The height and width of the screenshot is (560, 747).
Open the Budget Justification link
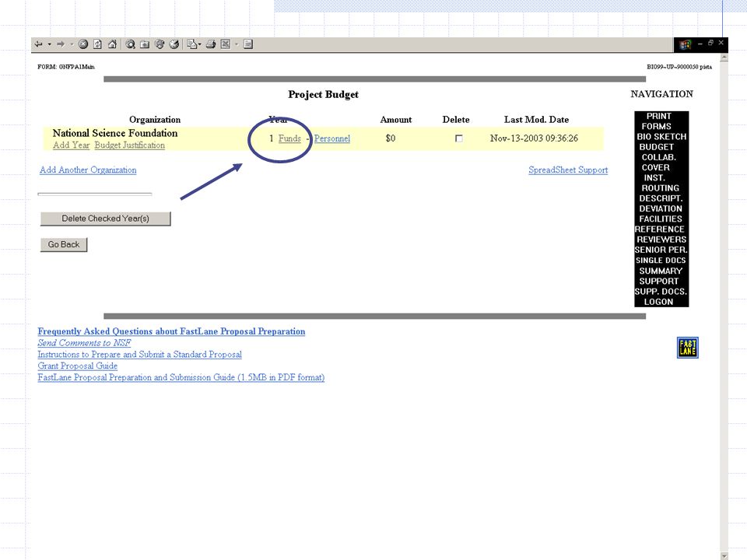130,145
